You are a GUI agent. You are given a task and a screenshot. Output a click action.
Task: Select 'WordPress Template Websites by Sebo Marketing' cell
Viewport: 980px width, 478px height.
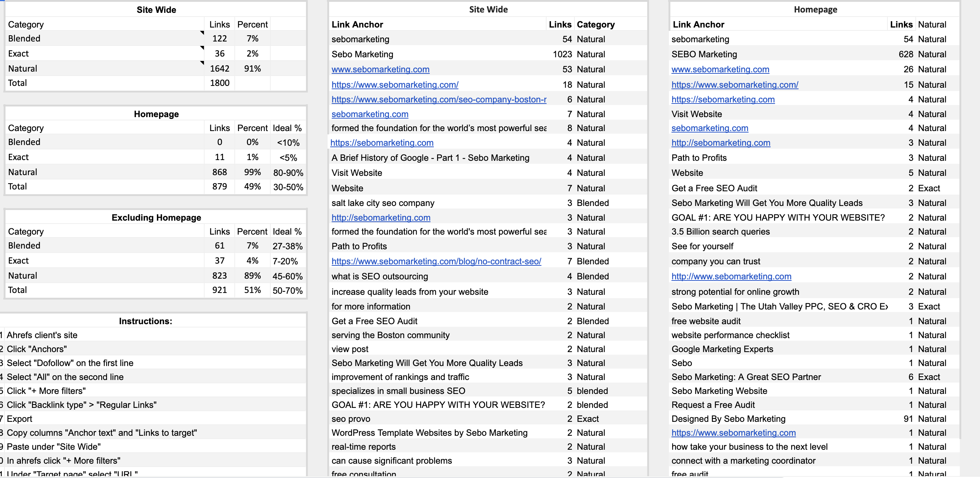[438, 433]
